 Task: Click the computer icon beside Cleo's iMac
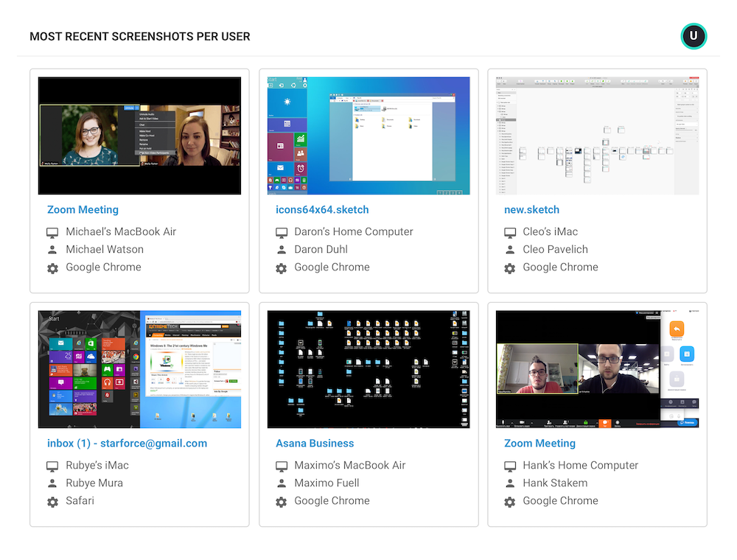509,233
